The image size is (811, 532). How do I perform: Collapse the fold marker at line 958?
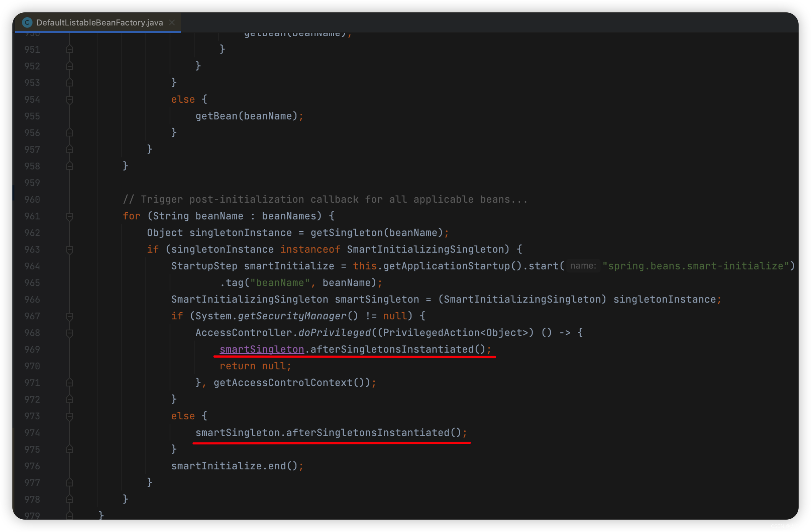click(70, 166)
